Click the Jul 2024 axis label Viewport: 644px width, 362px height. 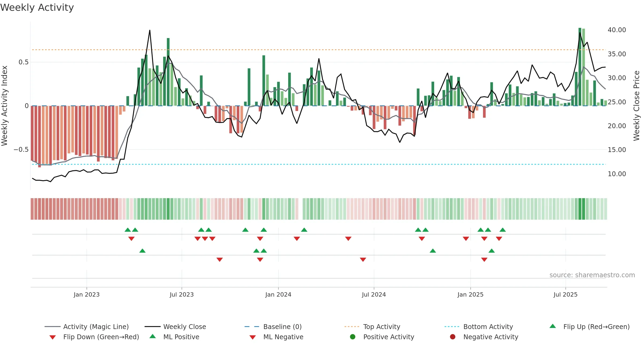[x=374, y=295]
